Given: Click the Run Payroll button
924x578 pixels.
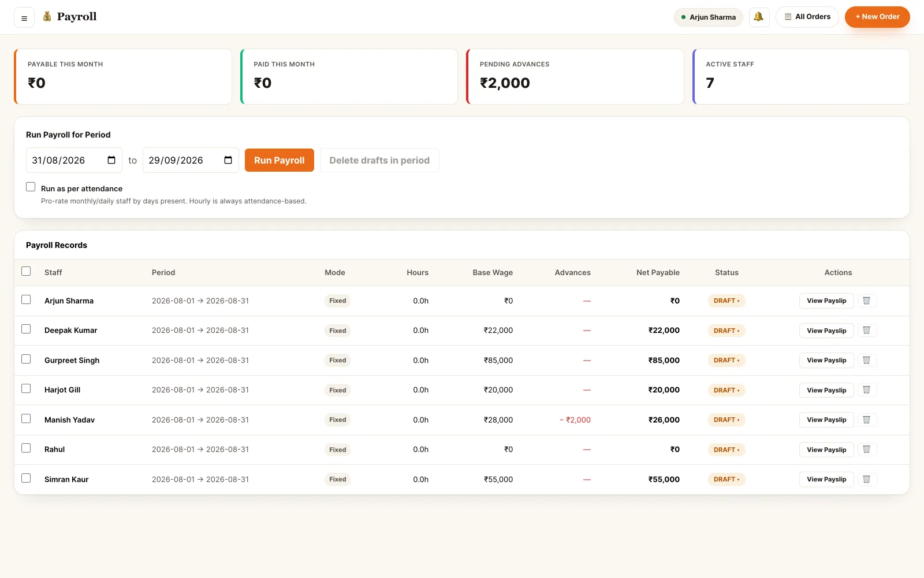Looking at the screenshot, I should tap(280, 160).
